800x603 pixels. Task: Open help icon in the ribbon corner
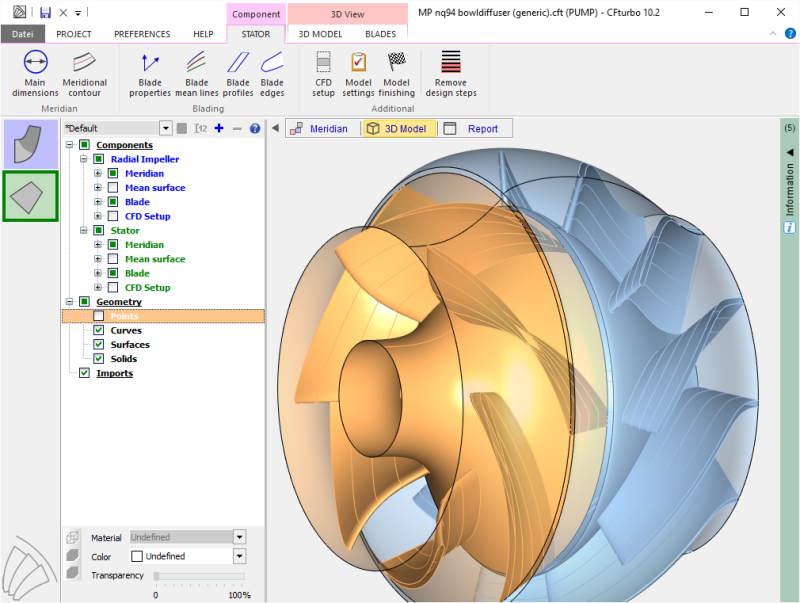point(790,34)
